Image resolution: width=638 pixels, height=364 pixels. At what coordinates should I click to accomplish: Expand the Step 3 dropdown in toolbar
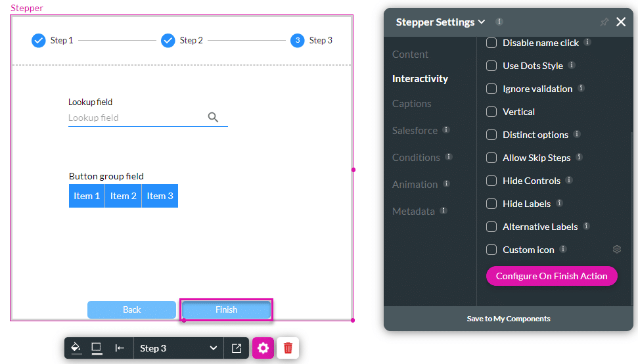(x=178, y=348)
